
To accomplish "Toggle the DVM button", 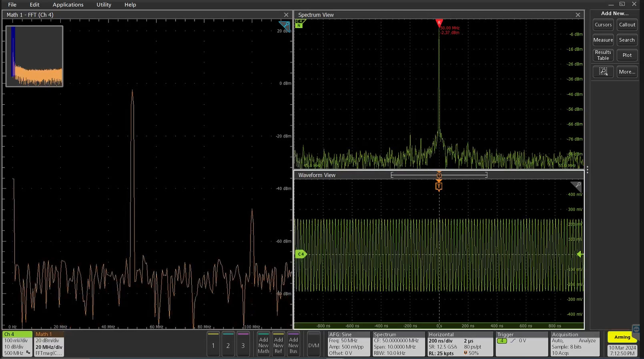I will point(313,344).
